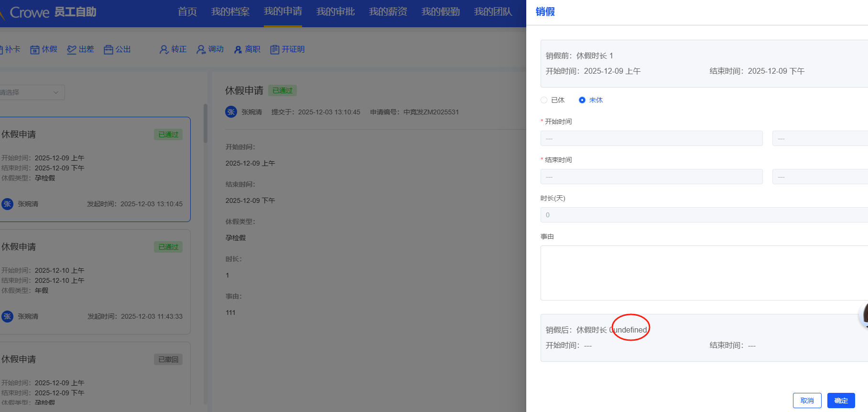Click 孕检假 value in detail panel
868x412 pixels.
coord(236,238)
